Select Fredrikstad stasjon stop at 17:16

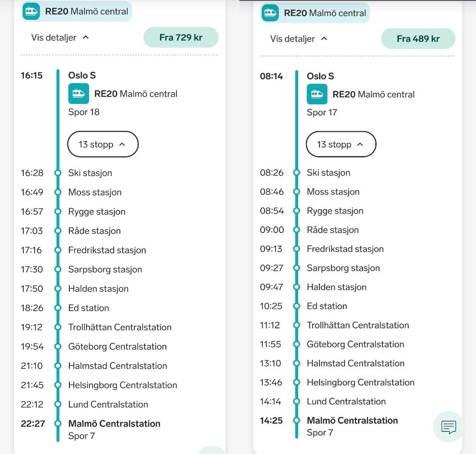[x=107, y=250]
